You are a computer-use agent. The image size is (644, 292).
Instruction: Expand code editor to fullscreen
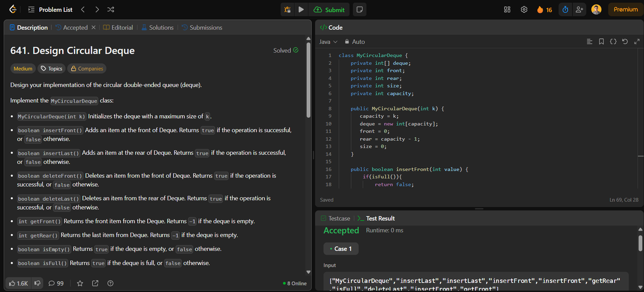(x=636, y=41)
